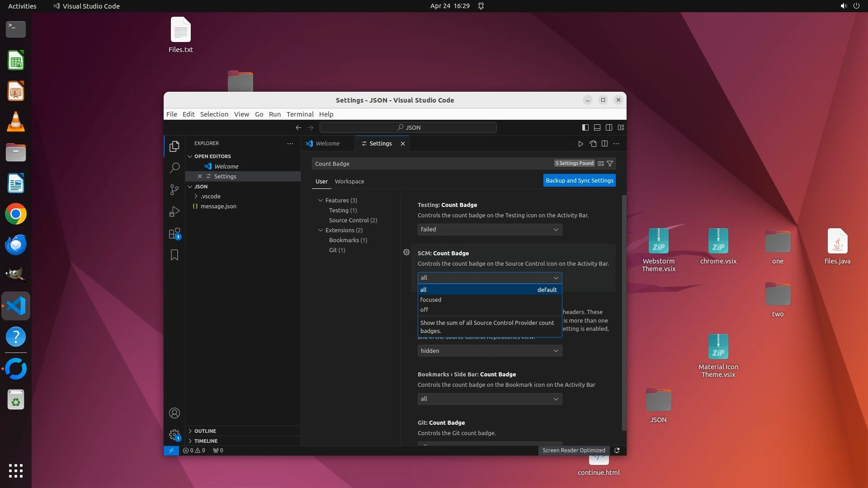Open the Source Control view icon
The width and height of the screenshot is (868, 488).
tap(174, 190)
